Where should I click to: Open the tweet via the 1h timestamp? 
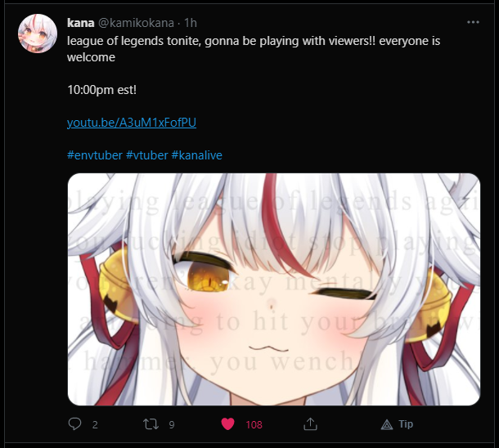click(x=191, y=23)
